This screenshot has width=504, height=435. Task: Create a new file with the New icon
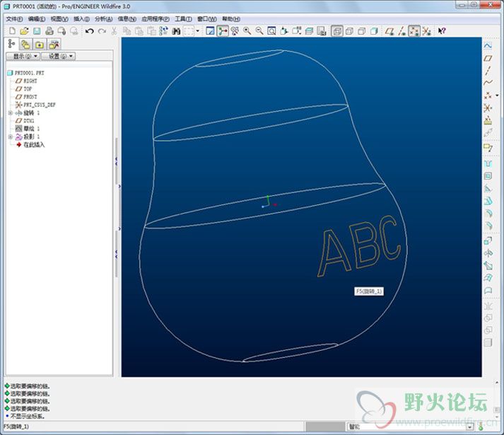click(x=12, y=31)
